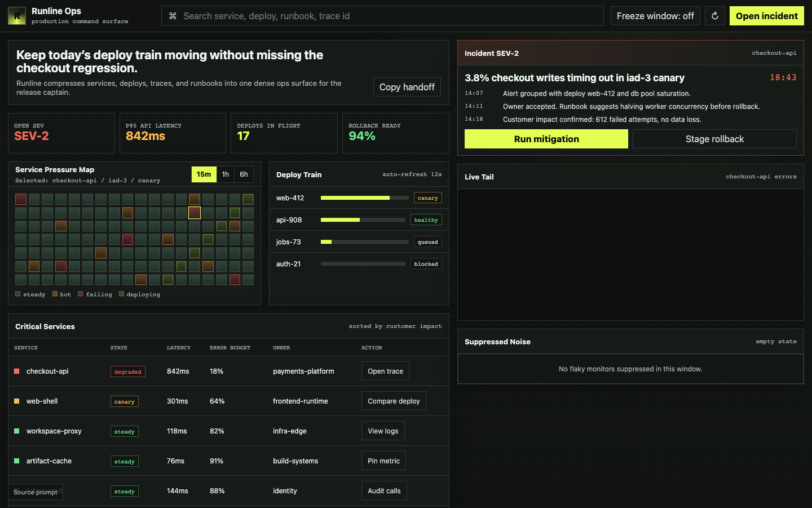Viewport: 812px width, 508px height.
Task: Click the queued badge for jobs-73
Action: point(427,242)
